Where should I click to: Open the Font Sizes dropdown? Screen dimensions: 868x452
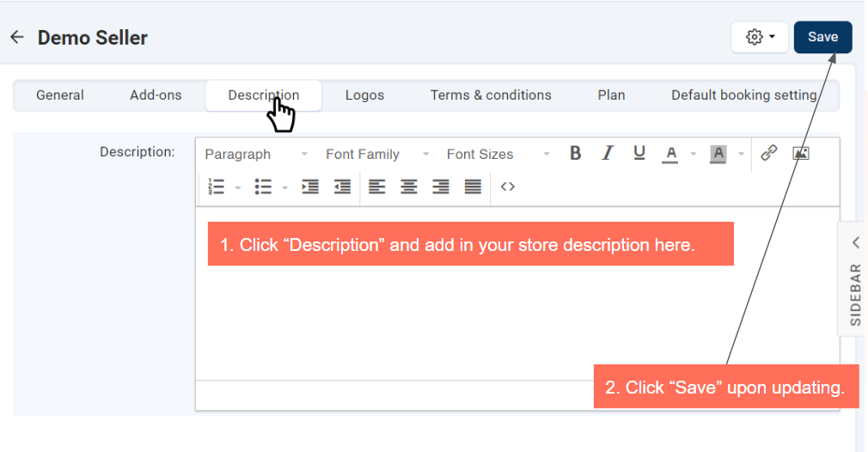click(x=498, y=154)
